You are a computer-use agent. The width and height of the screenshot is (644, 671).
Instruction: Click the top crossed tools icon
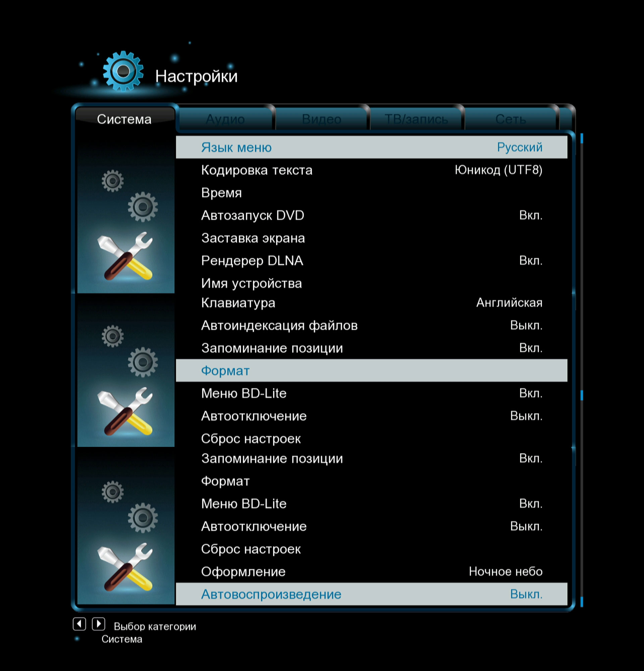pos(125,256)
